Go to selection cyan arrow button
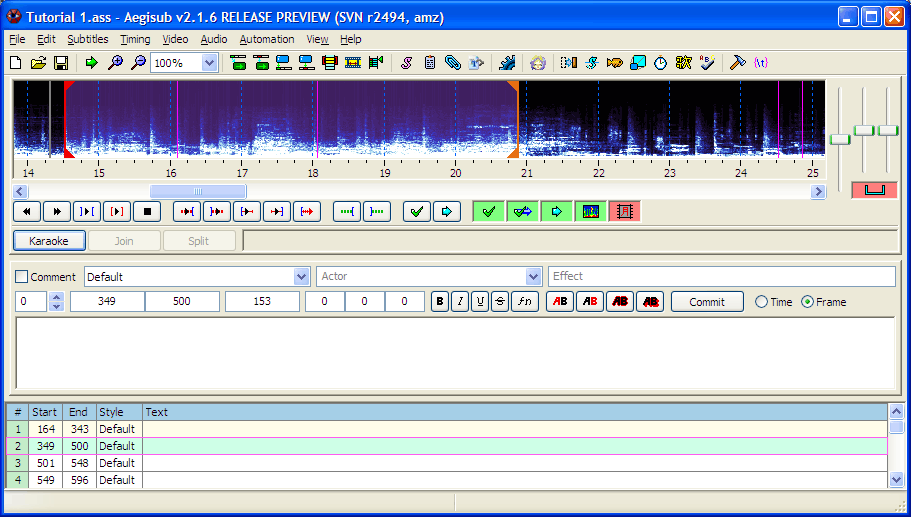 pos(447,212)
